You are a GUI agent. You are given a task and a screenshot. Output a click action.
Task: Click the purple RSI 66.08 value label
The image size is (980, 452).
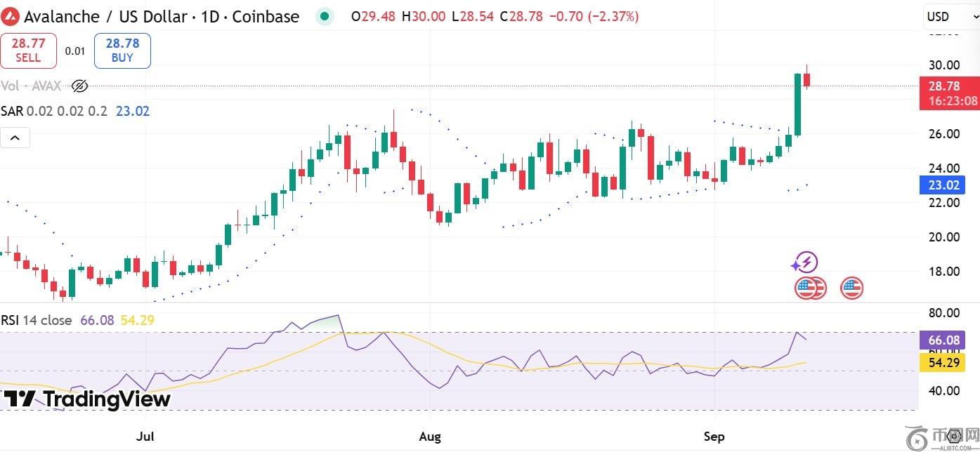pyautogui.click(x=943, y=340)
